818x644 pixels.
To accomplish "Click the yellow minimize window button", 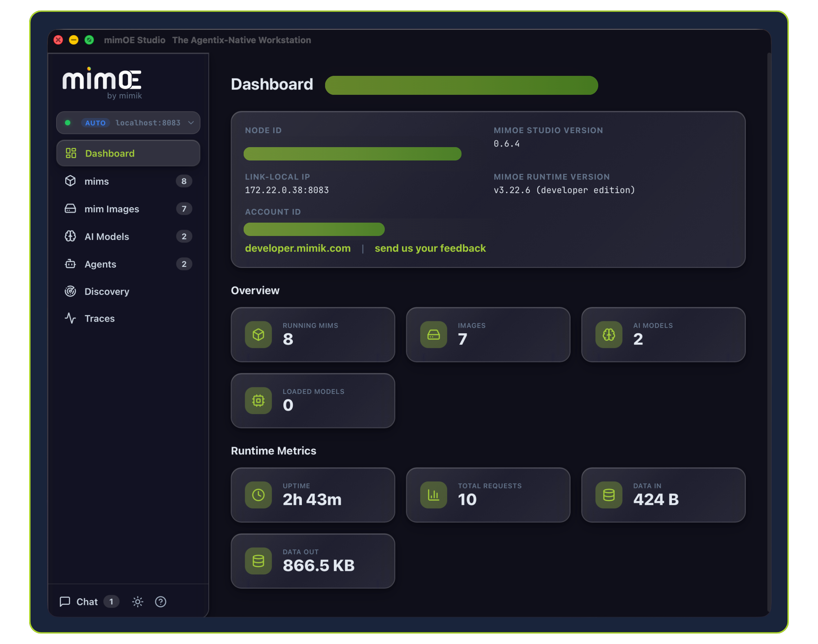I will point(73,40).
